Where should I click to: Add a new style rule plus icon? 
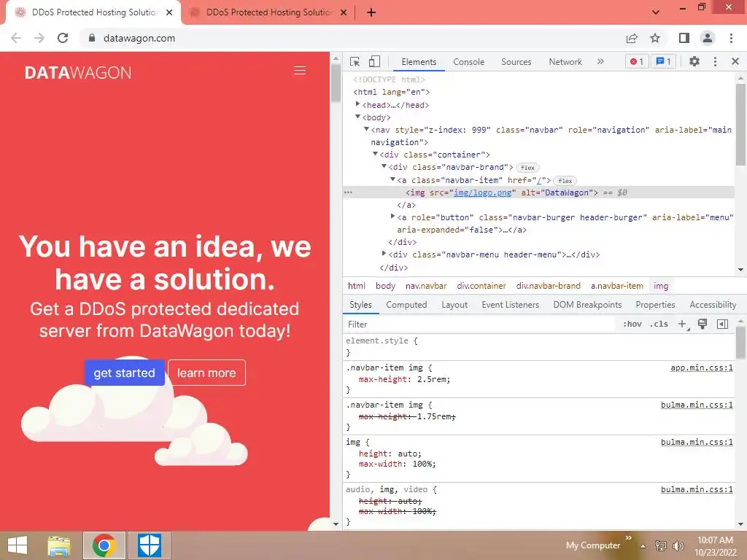coord(683,324)
